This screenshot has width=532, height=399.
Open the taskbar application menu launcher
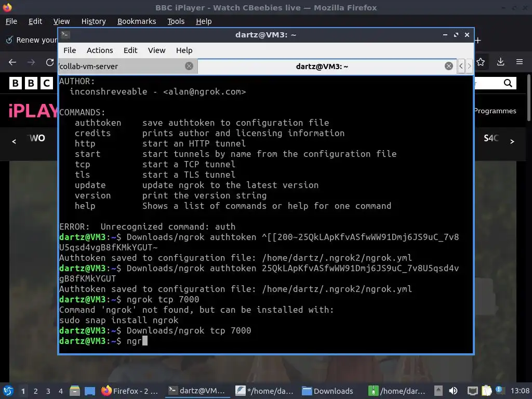[x=8, y=391]
